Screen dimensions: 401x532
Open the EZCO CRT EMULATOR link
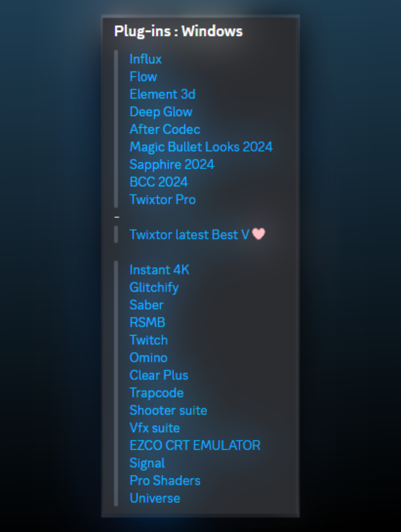(195, 445)
